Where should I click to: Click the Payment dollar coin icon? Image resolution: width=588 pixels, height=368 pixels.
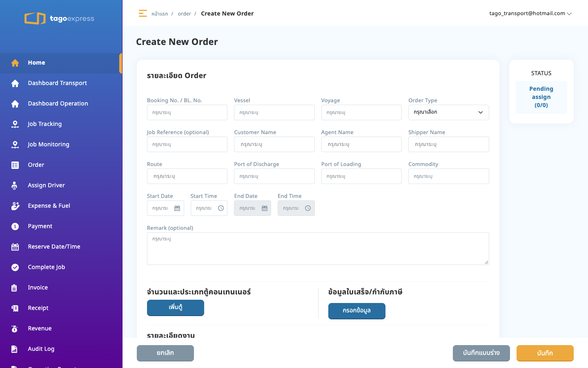pyautogui.click(x=15, y=227)
